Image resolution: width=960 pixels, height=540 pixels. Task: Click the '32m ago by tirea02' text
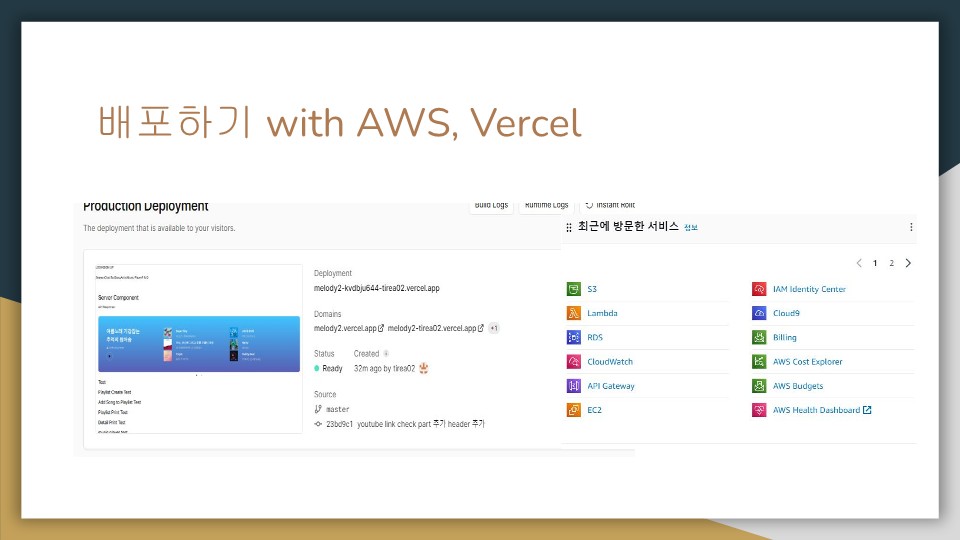(384, 369)
